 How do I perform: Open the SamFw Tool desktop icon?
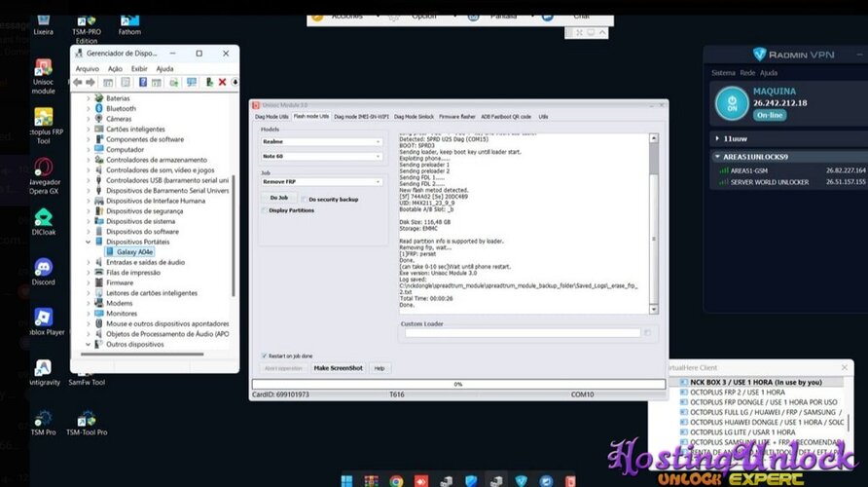click(x=87, y=380)
